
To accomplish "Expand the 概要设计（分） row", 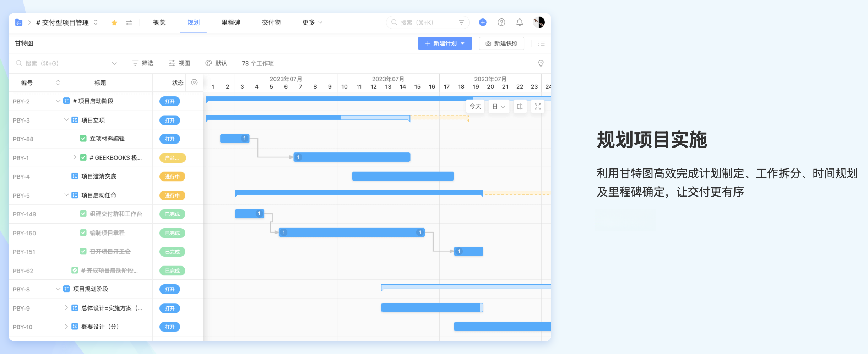I will tap(66, 327).
